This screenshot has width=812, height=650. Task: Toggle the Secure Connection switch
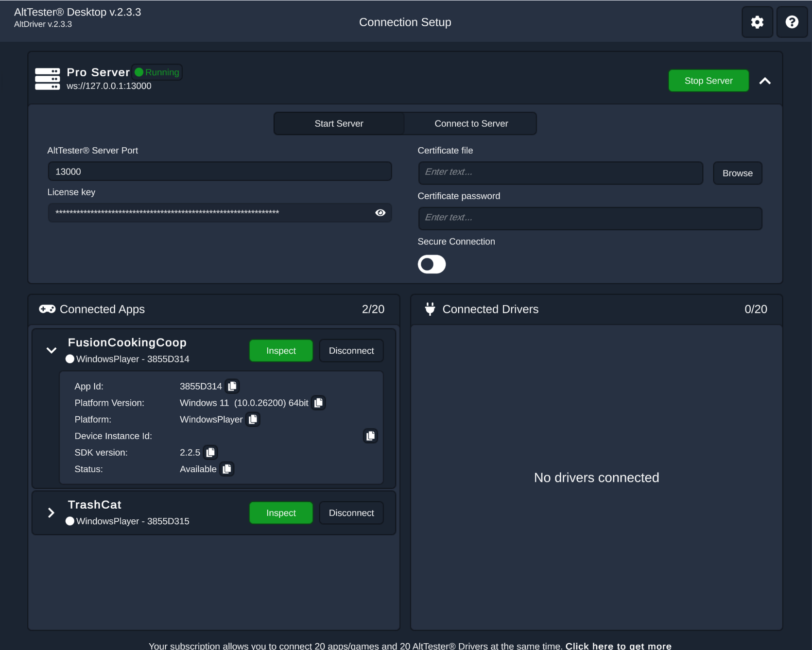click(x=432, y=264)
